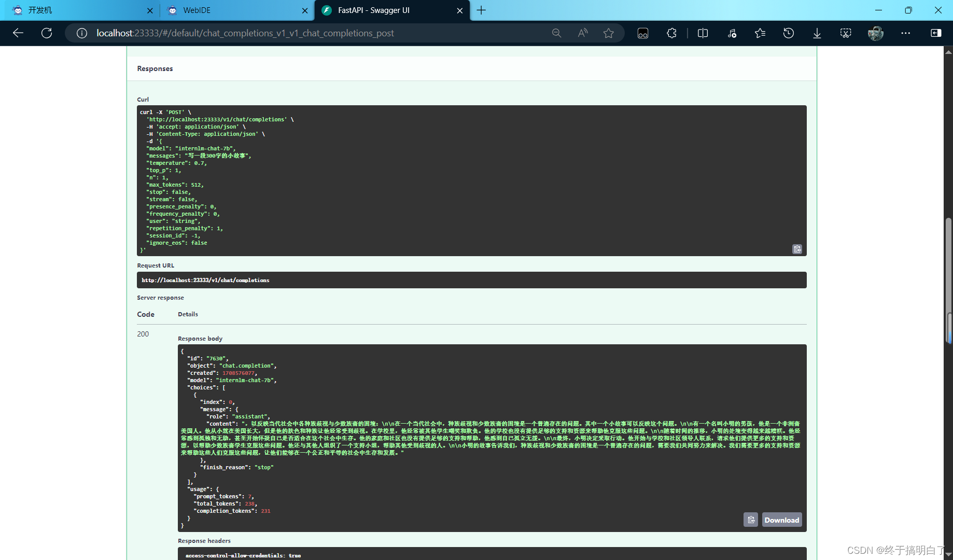
Task: Toggle the favorite star for this page
Action: click(x=608, y=33)
